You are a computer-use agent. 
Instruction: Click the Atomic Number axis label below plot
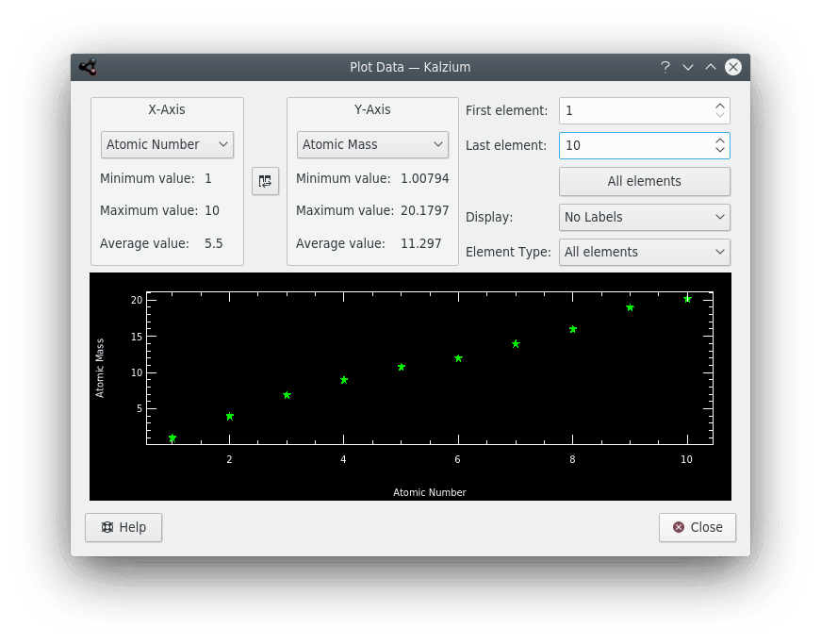pyautogui.click(x=429, y=492)
